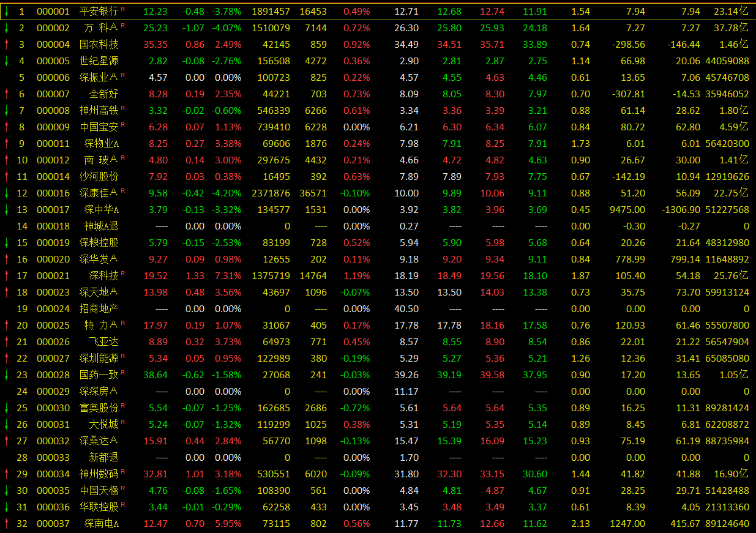Viewport: 756px width, 533px height.
Task: Select stock code 000017
Action: 53,209
